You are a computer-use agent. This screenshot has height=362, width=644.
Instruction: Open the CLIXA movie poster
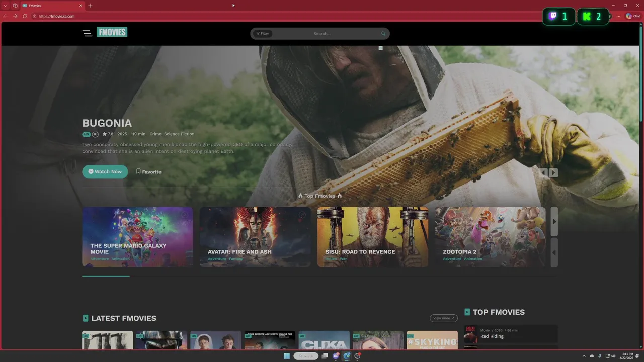[324, 340]
